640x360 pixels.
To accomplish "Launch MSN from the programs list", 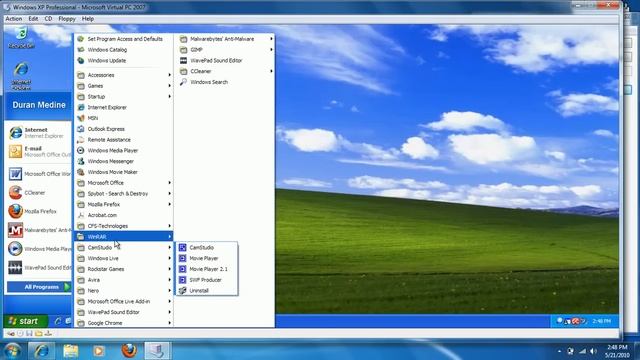I will coord(124,118).
